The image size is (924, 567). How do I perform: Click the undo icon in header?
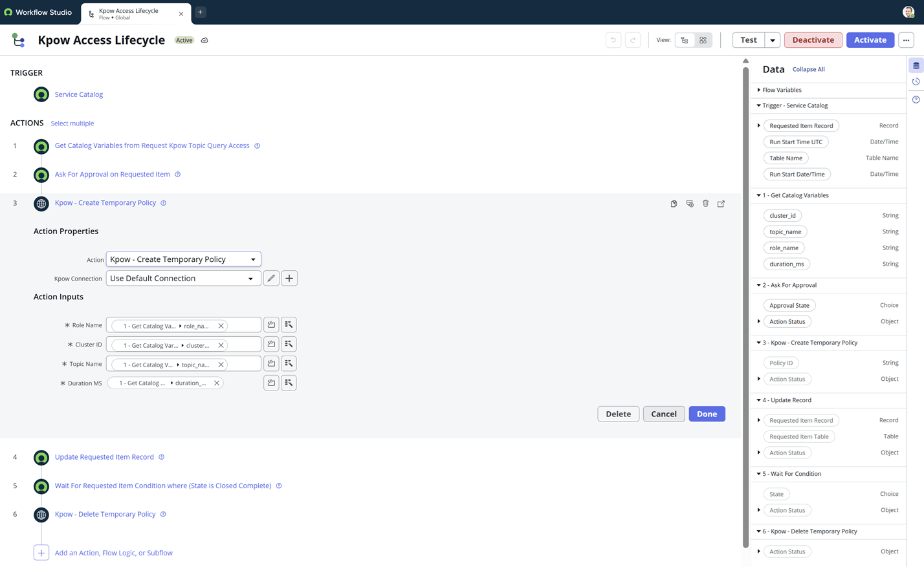click(613, 40)
